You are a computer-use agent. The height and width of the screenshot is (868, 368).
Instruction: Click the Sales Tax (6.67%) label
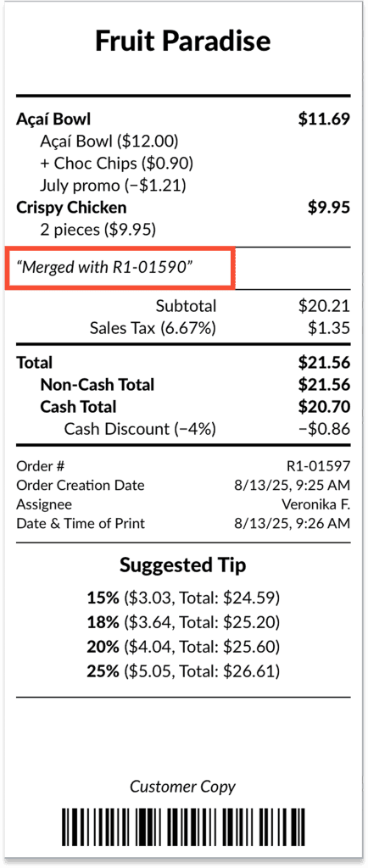tap(153, 328)
